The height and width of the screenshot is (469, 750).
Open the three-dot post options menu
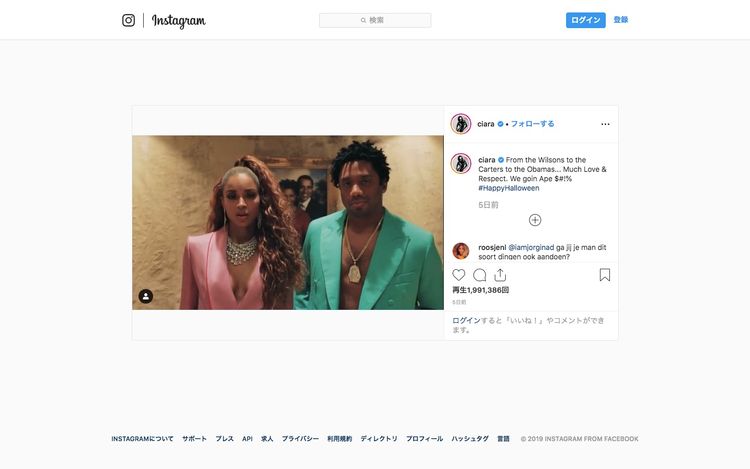click(605, 124)
